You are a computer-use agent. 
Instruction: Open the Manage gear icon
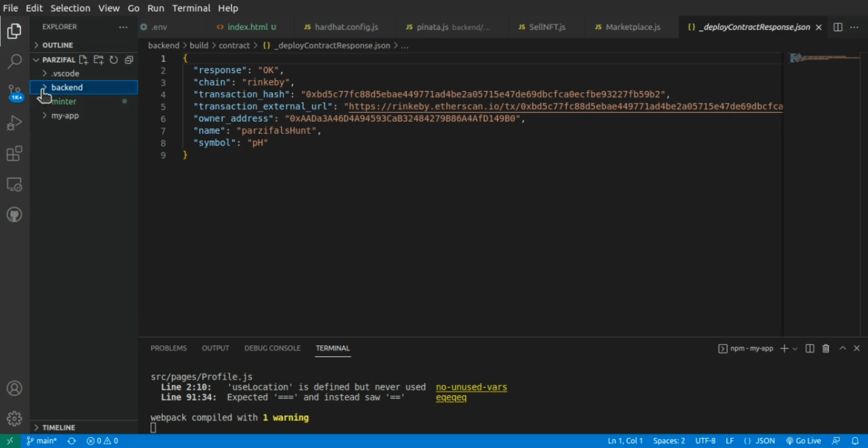pos(14,419)
